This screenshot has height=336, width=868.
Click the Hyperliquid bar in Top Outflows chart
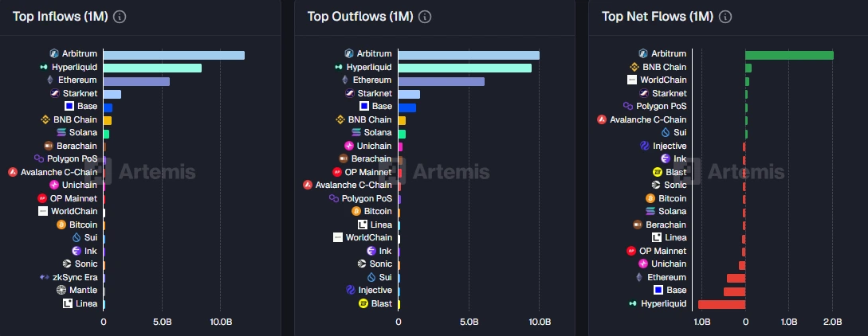click(464, 68)
